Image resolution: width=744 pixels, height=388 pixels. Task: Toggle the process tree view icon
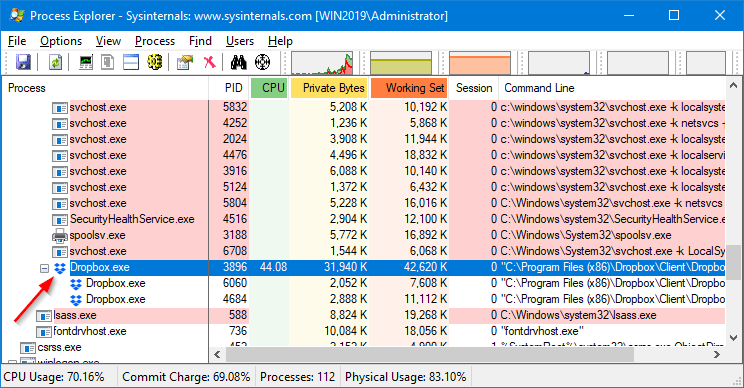pyautogui.click(x=108, y=62)
